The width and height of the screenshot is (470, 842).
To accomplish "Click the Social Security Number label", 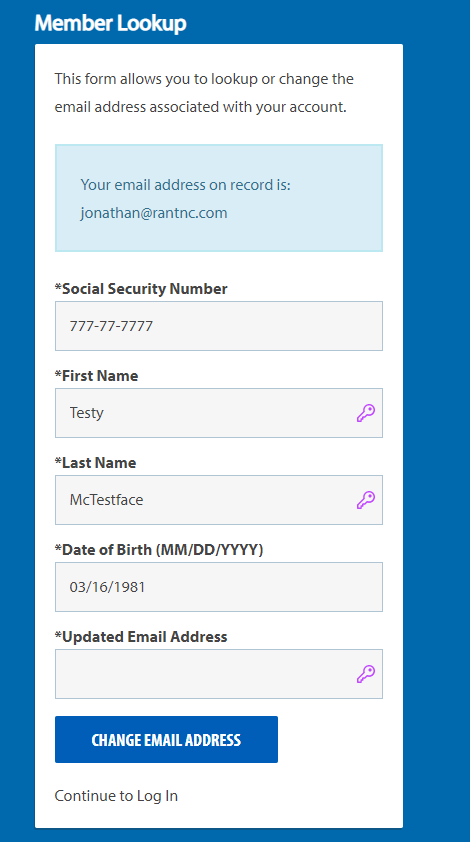I will [141, 289].
